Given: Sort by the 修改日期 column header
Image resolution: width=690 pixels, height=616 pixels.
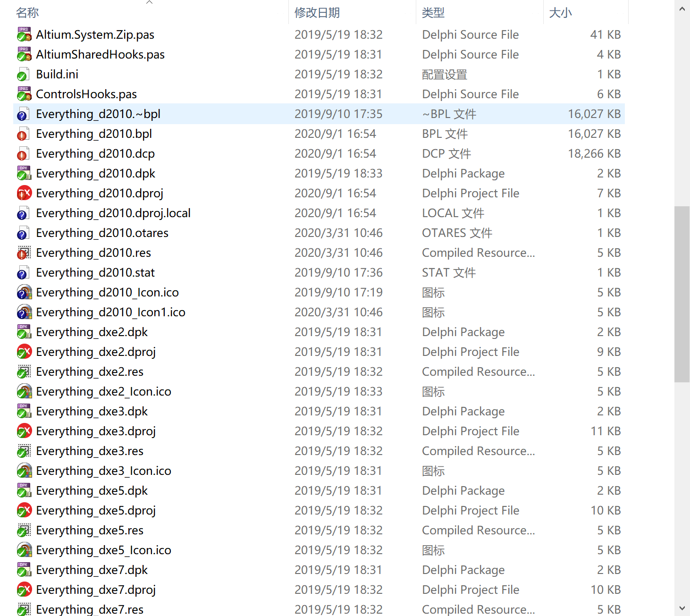Looking at the screenshot, I should pos(317,13).
